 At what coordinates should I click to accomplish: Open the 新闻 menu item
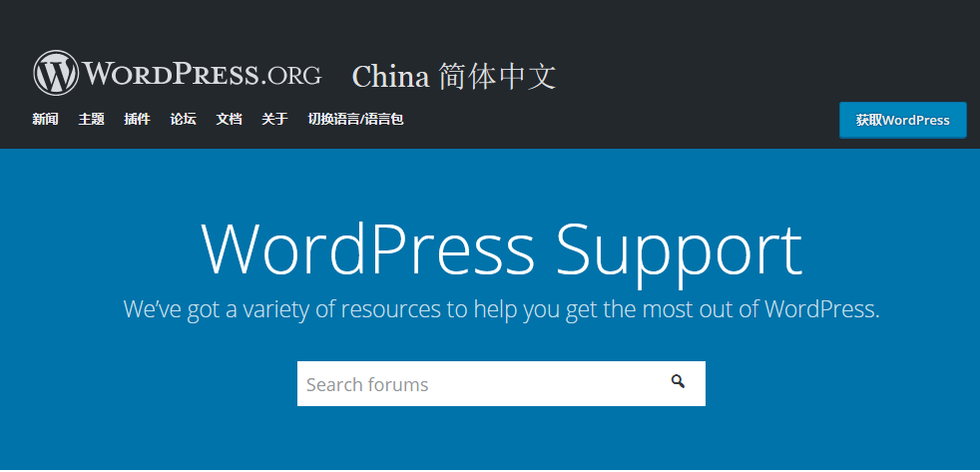45,119
